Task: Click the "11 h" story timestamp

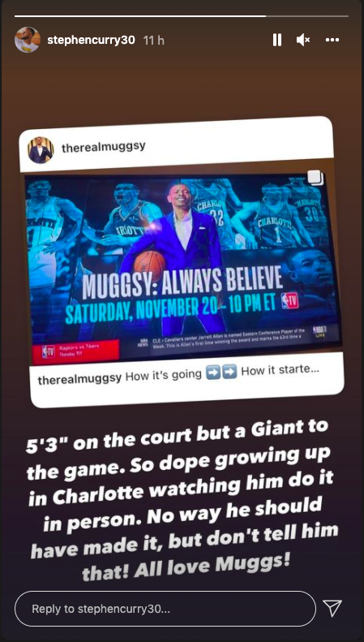Action: (154, 40)
